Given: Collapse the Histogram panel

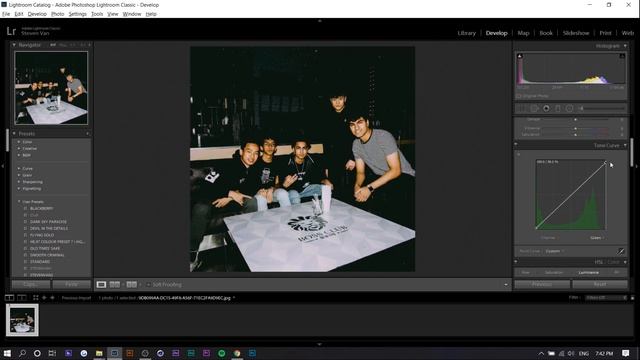Looking at the screenshot, I should tap(625, 46).
